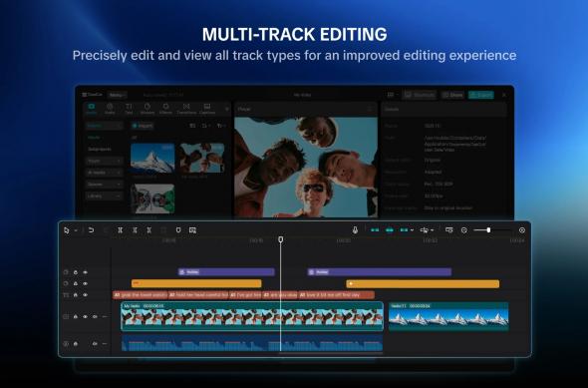Click the timeline zoom slider handle
Viewport: 588px width, 388px height.
click(x=488, y=230)
